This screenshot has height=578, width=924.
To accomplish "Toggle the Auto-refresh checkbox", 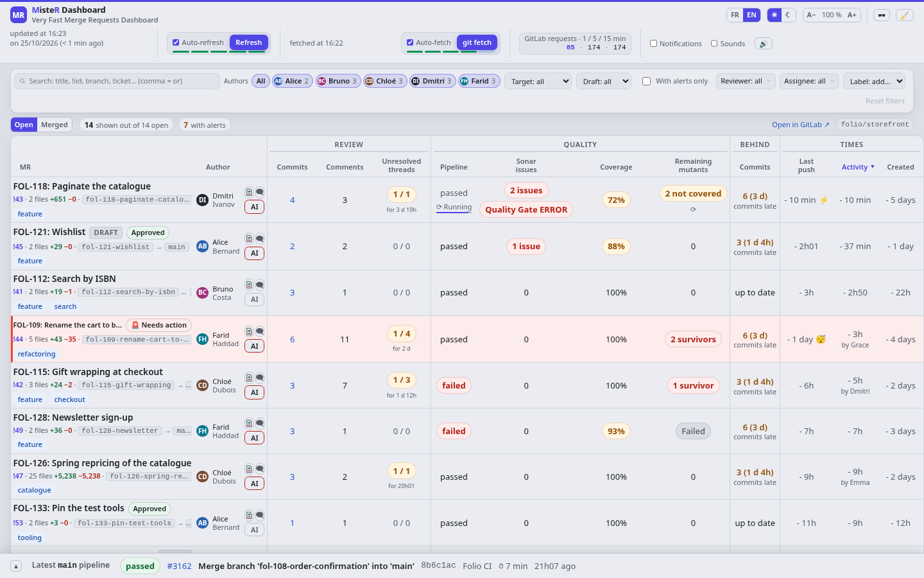I will [176, 42].
